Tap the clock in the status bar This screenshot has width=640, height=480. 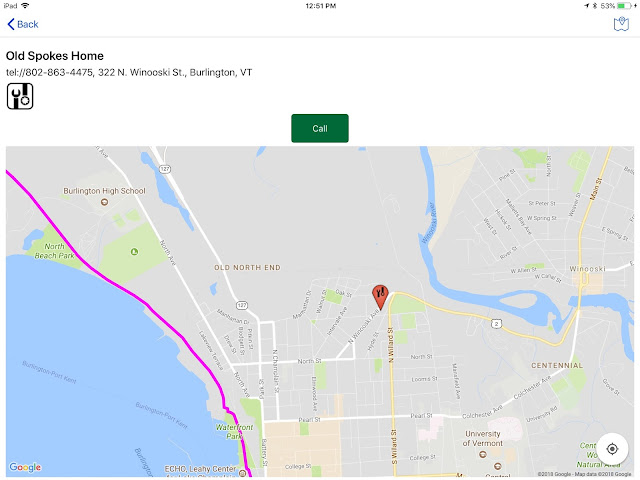tap(321, 6)
